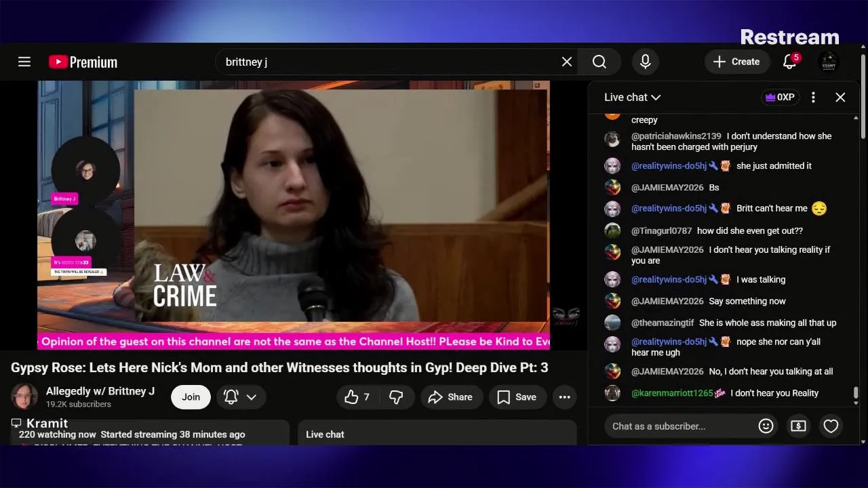This screenshot has width=868, height=488.
Task: Close the live chat panel
Action: click(x=840, y=97)
